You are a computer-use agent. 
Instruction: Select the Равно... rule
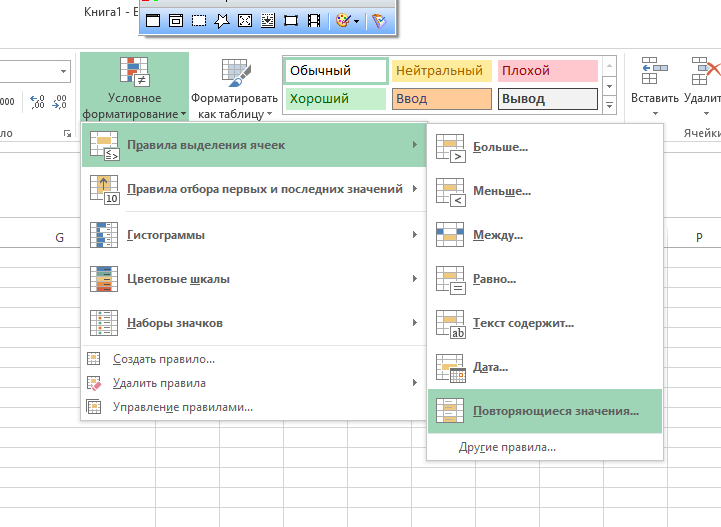[x=545, y=279]
